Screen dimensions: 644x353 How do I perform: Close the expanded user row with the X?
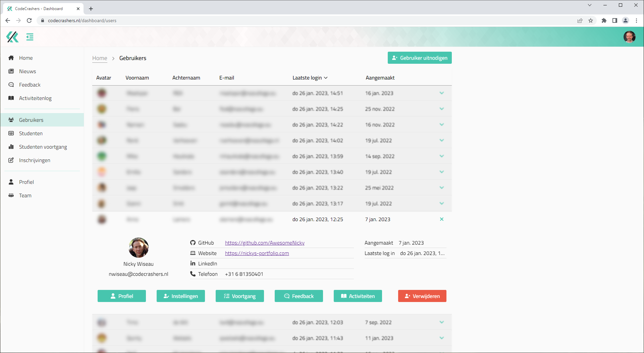(x=441, y=219)
